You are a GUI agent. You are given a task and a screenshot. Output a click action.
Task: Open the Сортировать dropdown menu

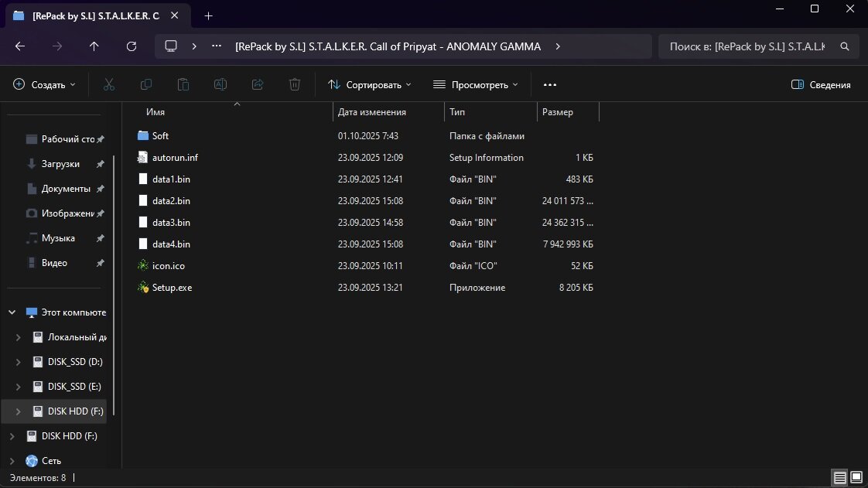pos(369,85)
